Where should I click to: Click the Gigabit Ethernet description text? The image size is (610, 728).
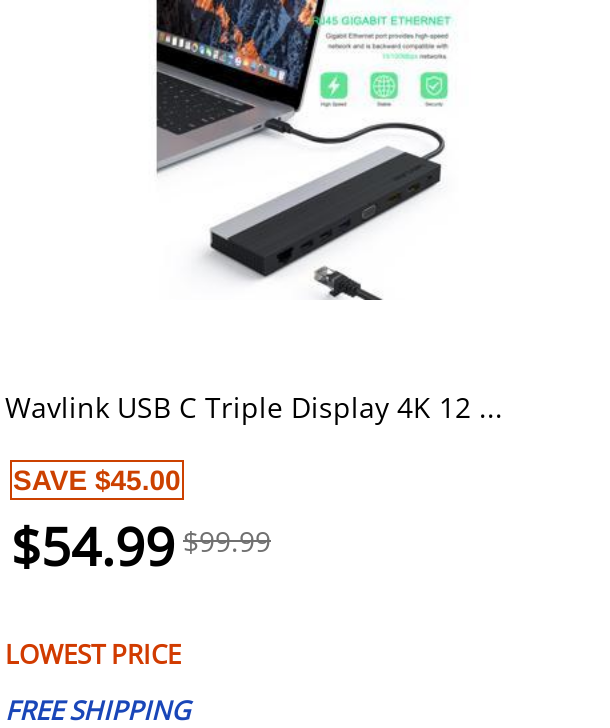tap(387, 46)
